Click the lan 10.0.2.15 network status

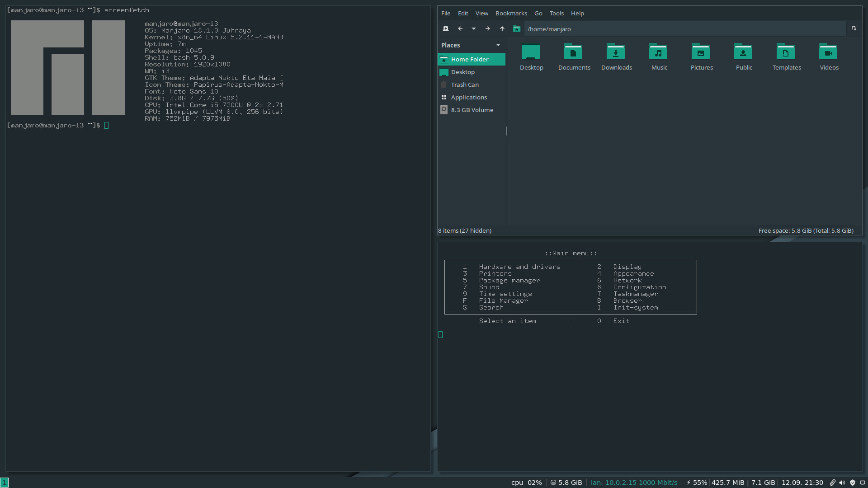(x=634, y=483)
